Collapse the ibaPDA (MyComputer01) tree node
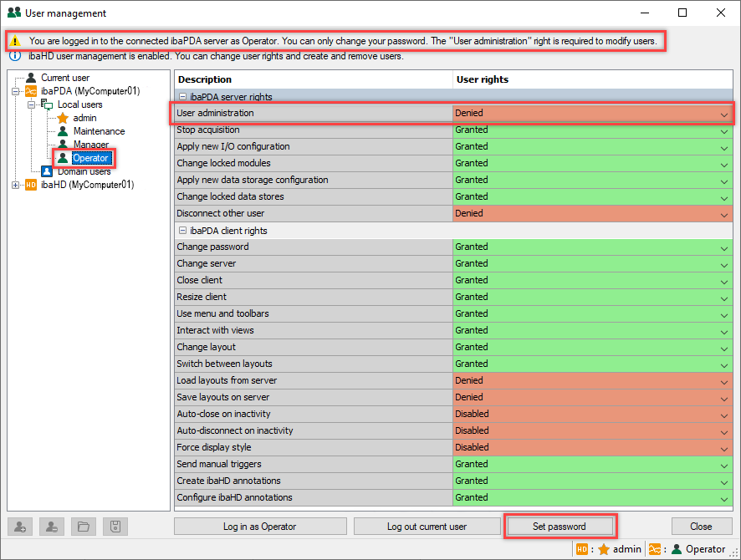 [x=16, y=91]
